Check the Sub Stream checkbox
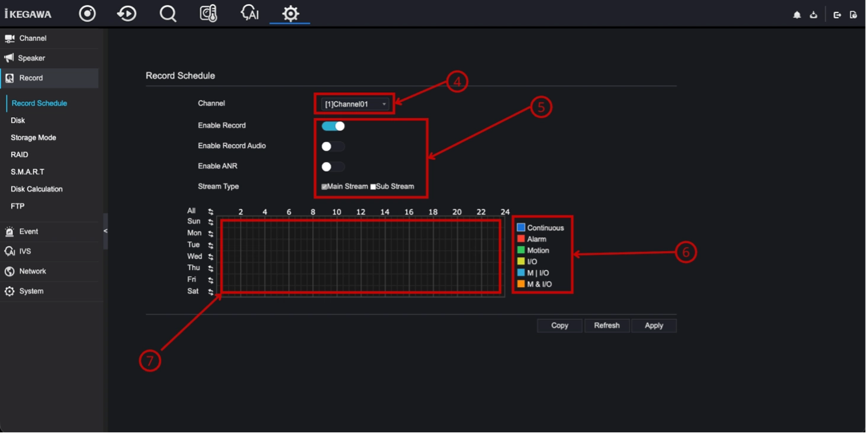 (374, 187)
